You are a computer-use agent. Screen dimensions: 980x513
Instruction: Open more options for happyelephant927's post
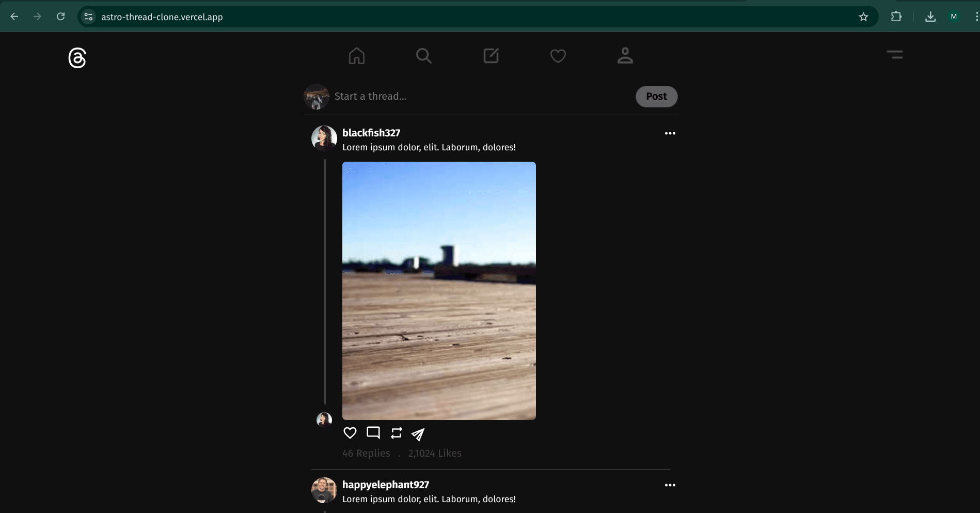pyautogui.click(x=670, y=485)
